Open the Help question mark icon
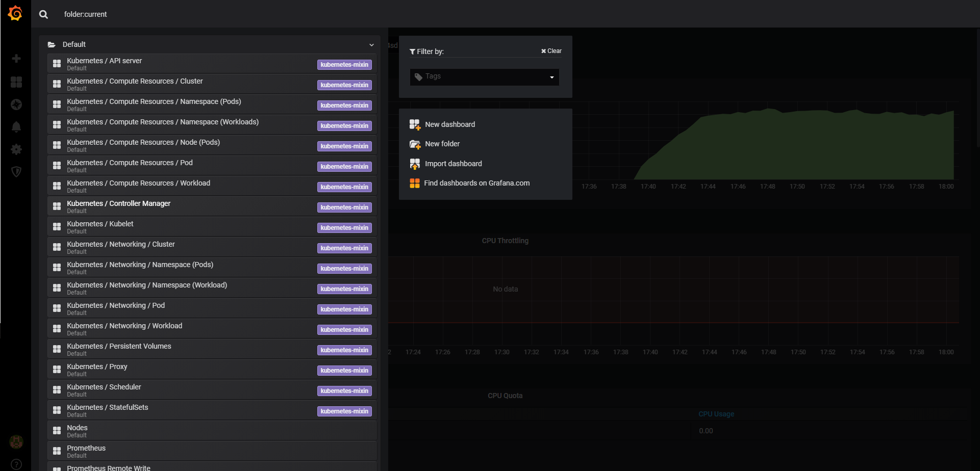Viewport: 980px width, 471px height. (16, 464)
